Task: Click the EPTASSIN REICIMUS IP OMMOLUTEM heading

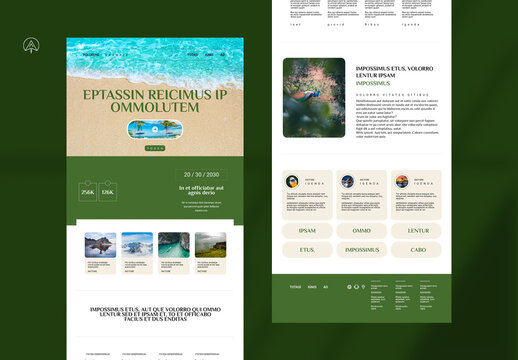Action: 155,101
